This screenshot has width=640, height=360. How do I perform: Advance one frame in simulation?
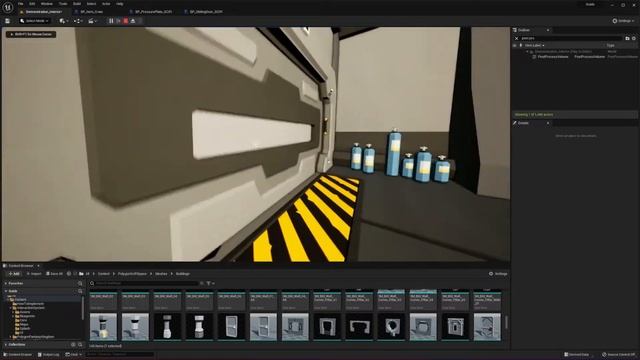tap(118, 21)
